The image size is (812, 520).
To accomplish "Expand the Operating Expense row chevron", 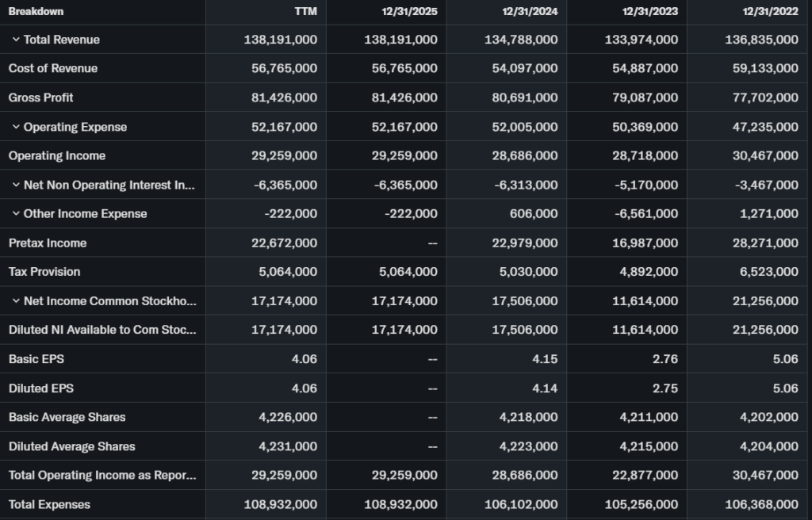I will click(x=16, y=127).
